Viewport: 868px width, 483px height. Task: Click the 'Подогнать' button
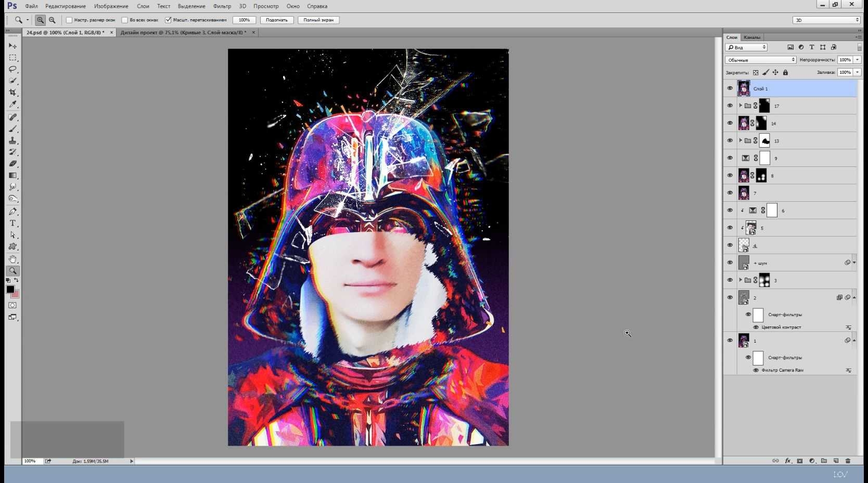tap(277, 20)
